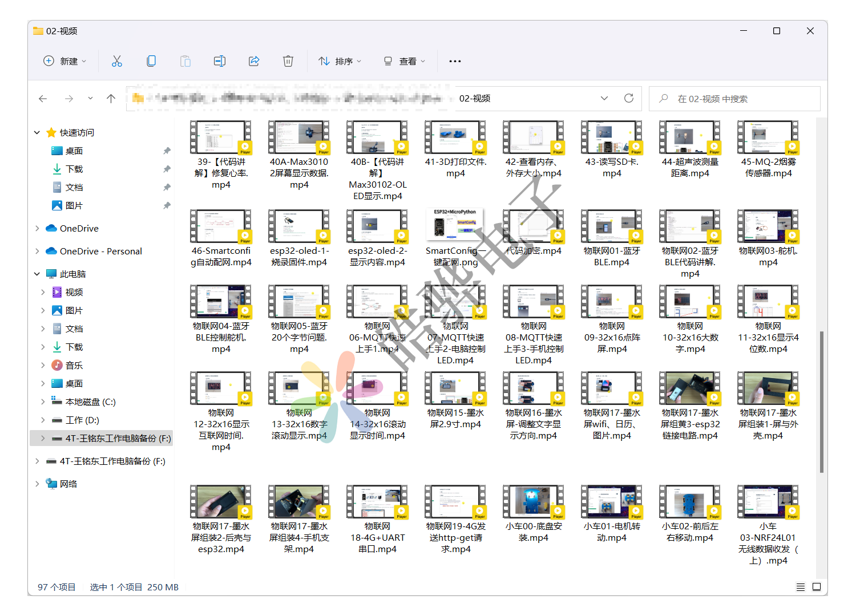This screenshot has height=616, width=856.
Task: Select 物联网03-舵机.mp4 file
Action: point(768,238)
